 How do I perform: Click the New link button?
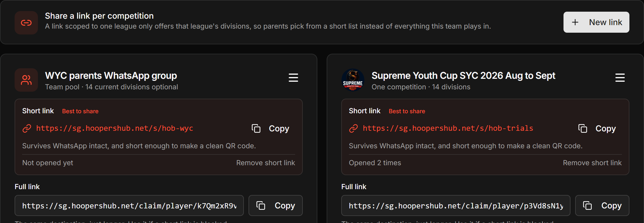[596, 22]
